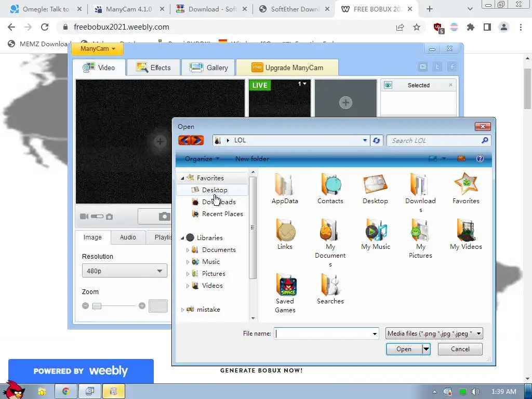Switch to the ManyCam Audio tab
Viewport: 532px width, 399px height.
(x=128, y=237)
